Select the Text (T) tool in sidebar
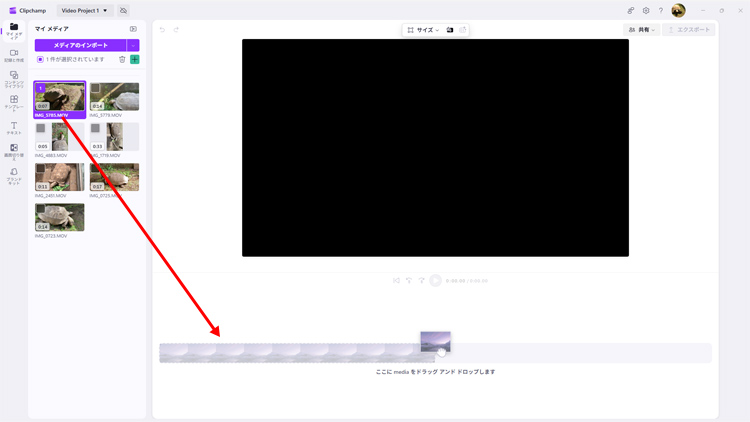This screenshot has height=422, width=750. [x=14, y=128]
